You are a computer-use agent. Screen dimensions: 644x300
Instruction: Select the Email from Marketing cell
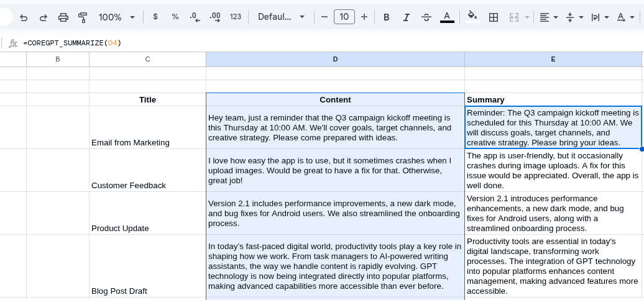(147, 127)
